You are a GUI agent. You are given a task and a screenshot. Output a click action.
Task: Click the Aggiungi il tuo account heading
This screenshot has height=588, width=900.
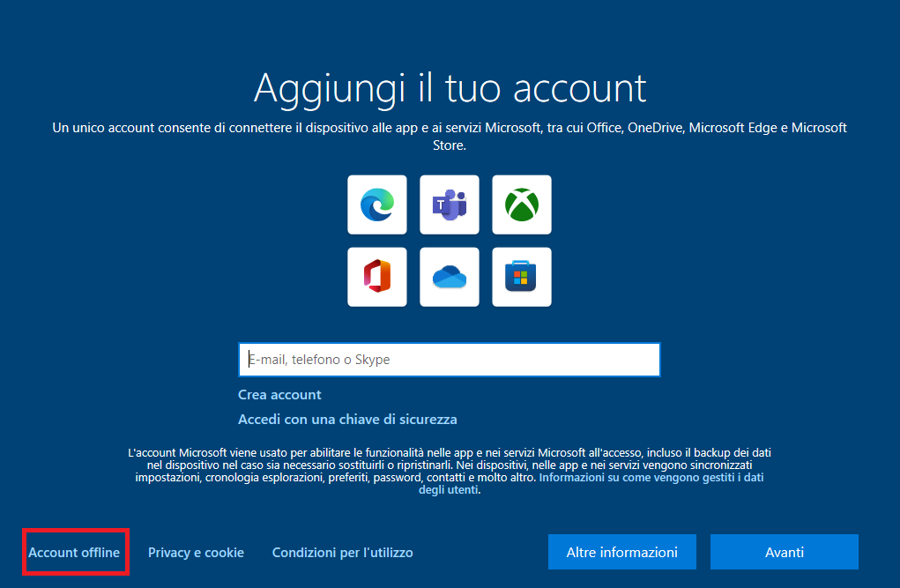pyautogui.click(x=450, y=89)
